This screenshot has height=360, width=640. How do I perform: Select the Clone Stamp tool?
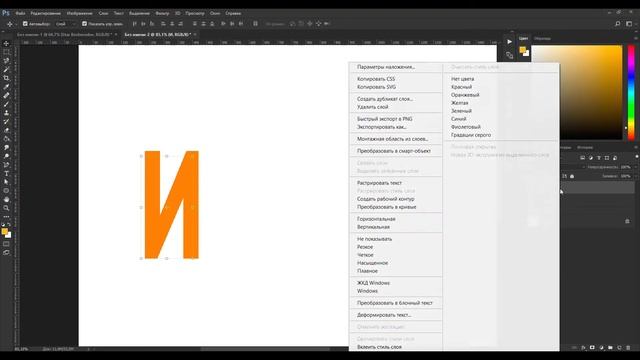(6, 113)
